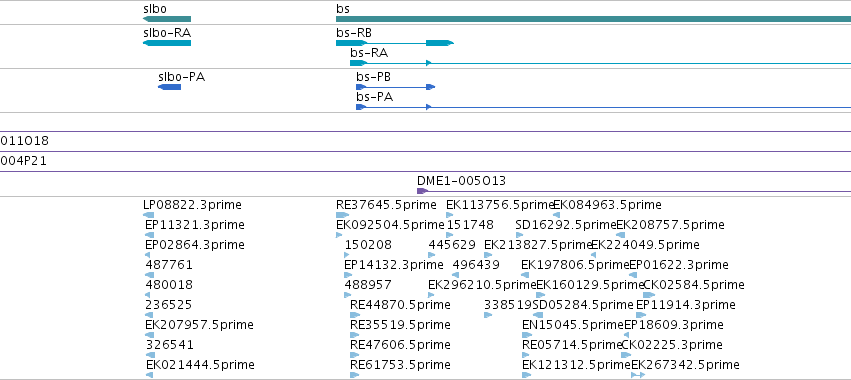Click the long bs gene bar

(593, 19)
